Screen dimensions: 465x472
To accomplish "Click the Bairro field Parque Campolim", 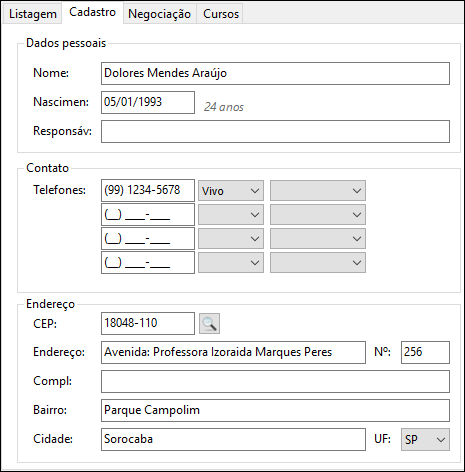I will [275, 410].
